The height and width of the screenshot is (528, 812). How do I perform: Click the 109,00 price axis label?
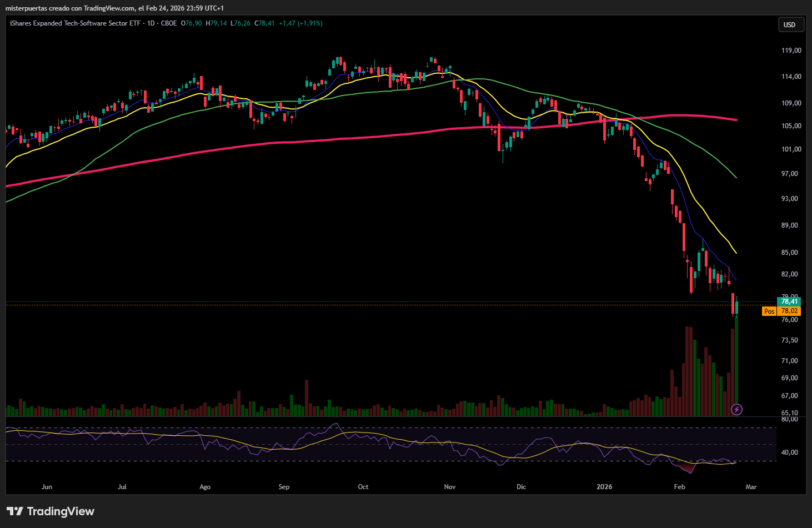791,103
